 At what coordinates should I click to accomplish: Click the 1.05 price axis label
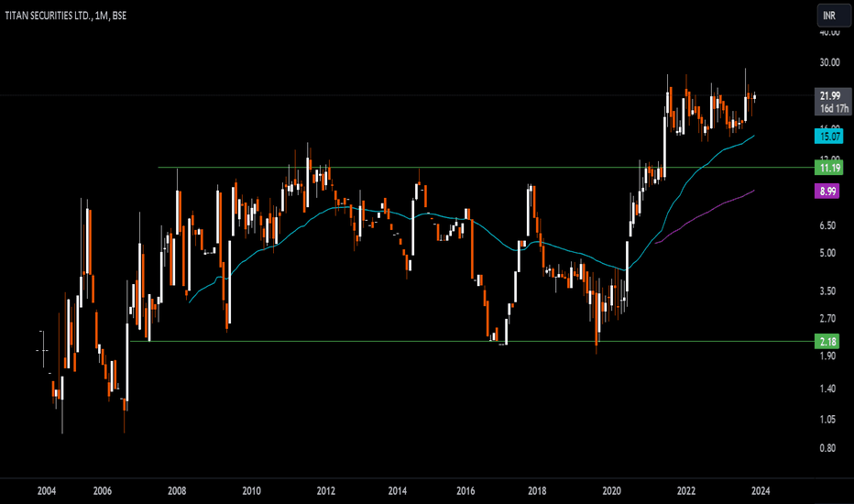827,419
